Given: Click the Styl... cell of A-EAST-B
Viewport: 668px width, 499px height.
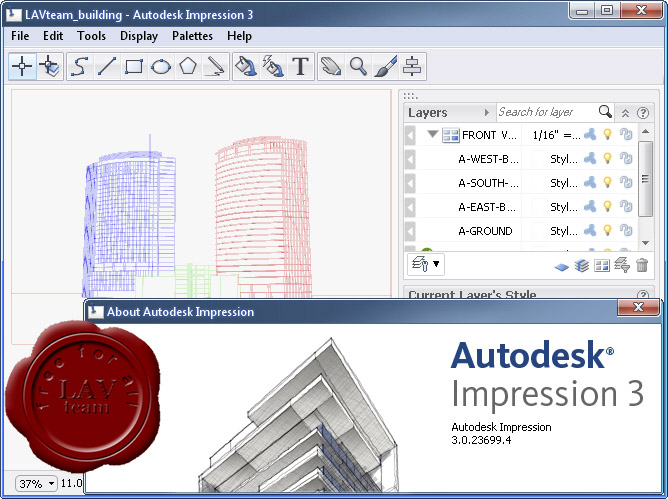Looking at the screenshot, I should point(564,207).
